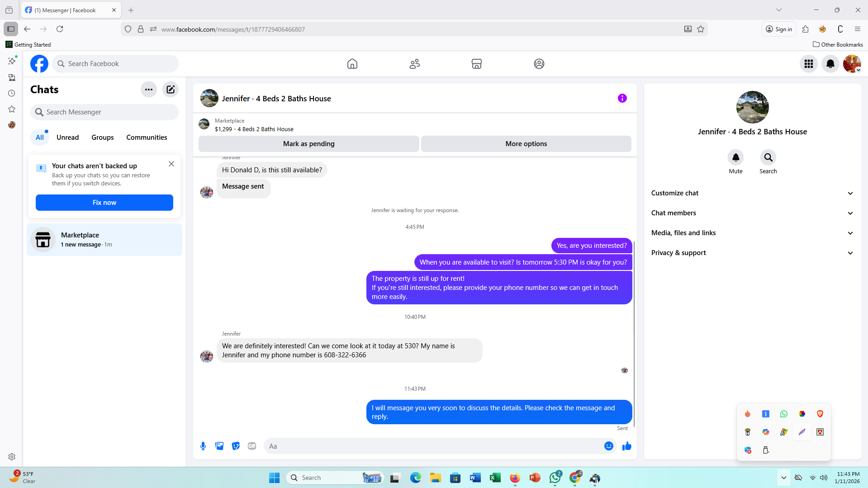Click More options button

tap(526, 144)
